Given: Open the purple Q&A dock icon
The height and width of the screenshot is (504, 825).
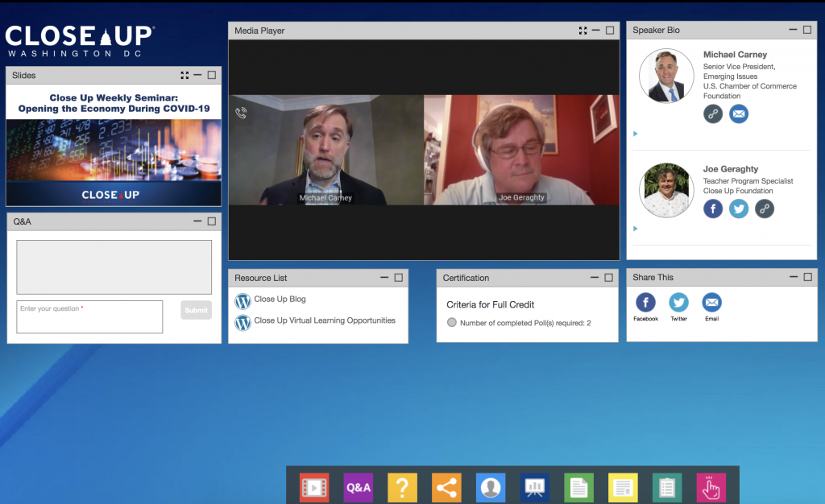Looking at the screenshot, I should (359, 487).
